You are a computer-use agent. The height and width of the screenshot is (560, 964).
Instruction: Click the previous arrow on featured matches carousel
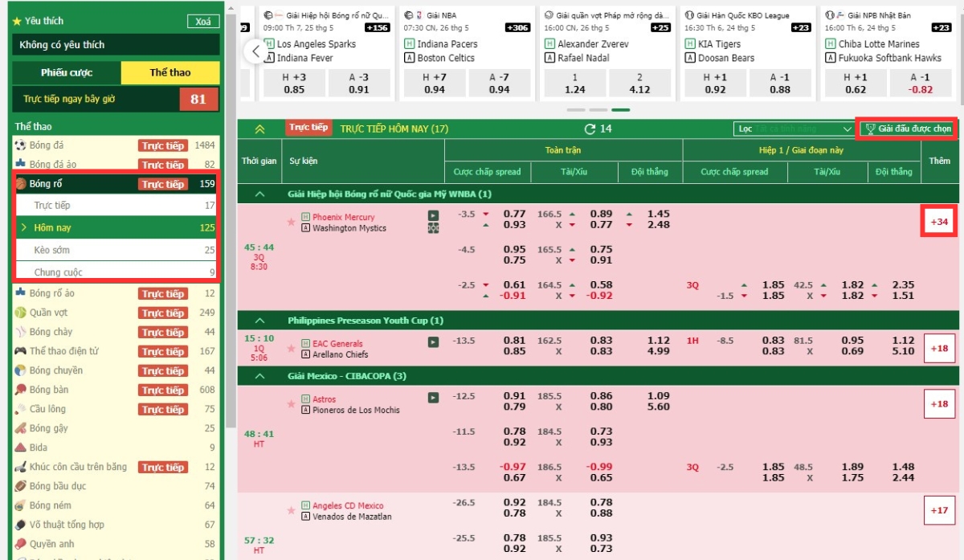(255, 51)
